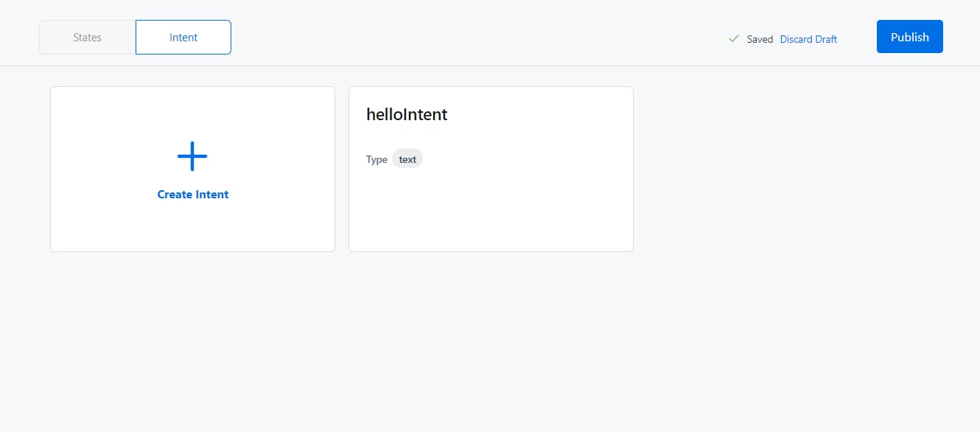Select the Intent tab

pos(183,37)
